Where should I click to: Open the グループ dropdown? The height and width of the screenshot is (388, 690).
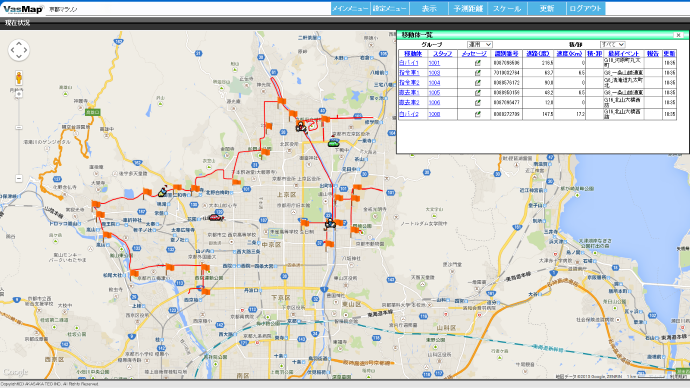[480, 44]
